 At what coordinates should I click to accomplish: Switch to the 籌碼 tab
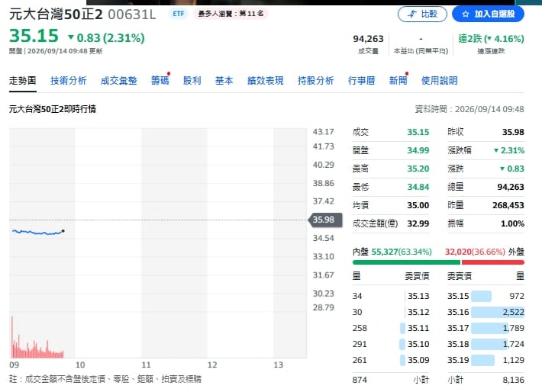[160, 81]
